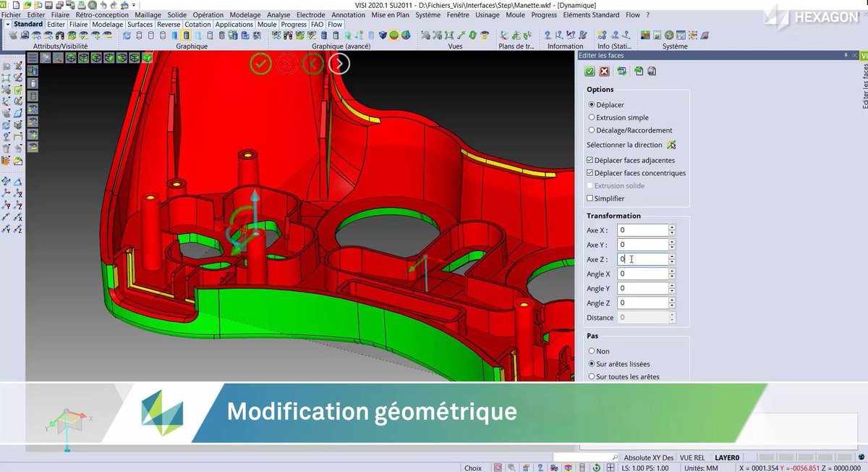Viewport: 868px width, 472px height.
Task: Click the New file icon in title bar
Action: click(16, 5)
